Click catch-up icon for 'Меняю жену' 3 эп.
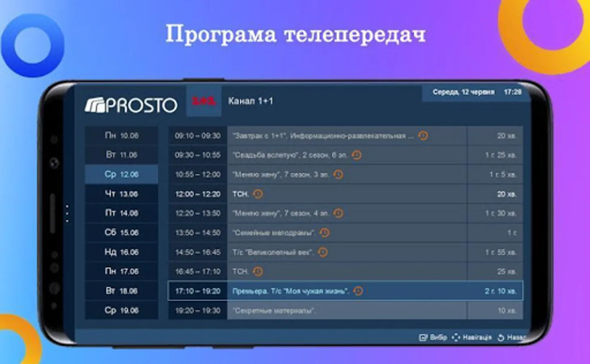 click(x=338, y=174)
